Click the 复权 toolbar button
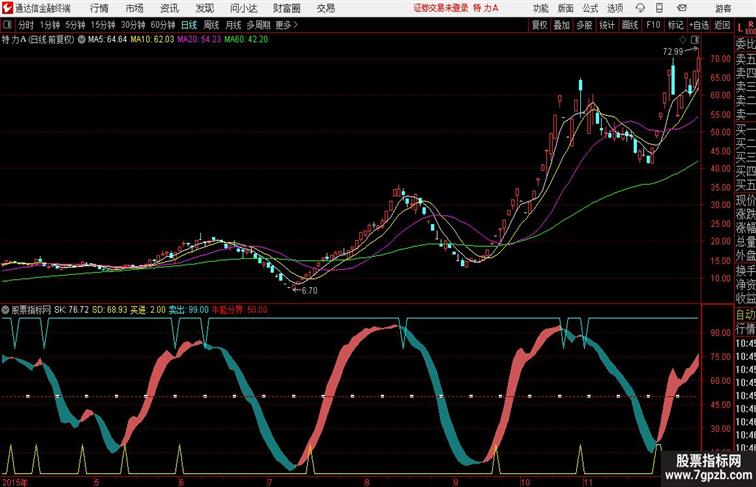 pyautogui.click(x=540, y=25)
